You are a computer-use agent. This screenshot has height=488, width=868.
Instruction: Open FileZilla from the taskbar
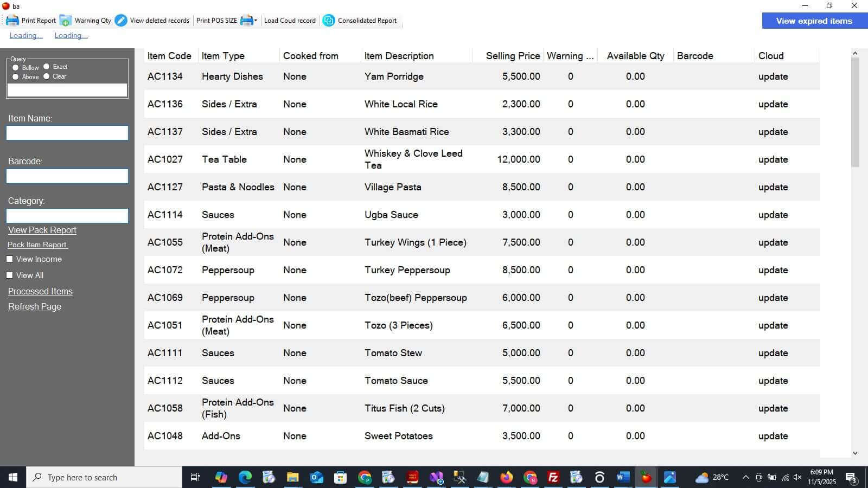553,477
